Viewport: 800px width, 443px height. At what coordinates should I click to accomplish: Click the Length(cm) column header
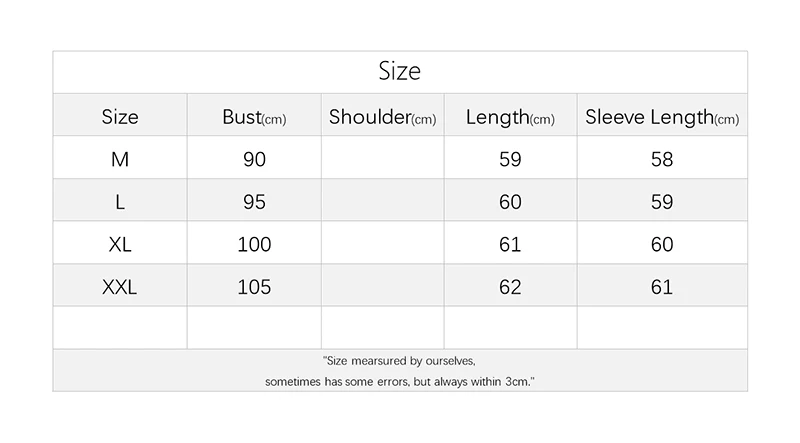click(510, 117)
